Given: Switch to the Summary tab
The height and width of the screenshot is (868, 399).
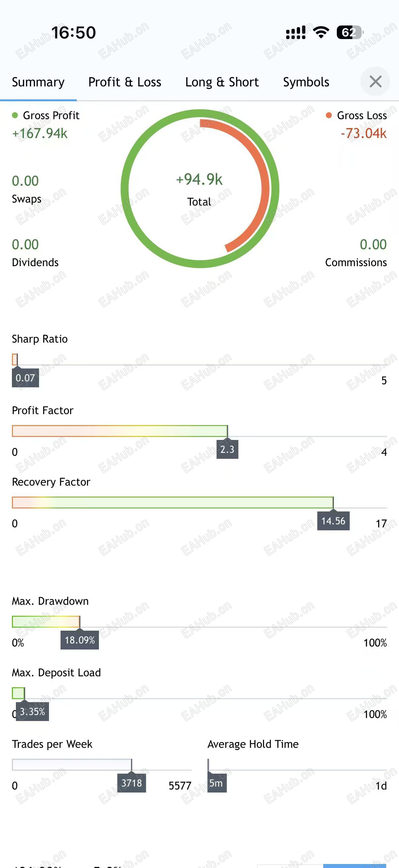Looking at the screenshot, I should coord(38,82).
